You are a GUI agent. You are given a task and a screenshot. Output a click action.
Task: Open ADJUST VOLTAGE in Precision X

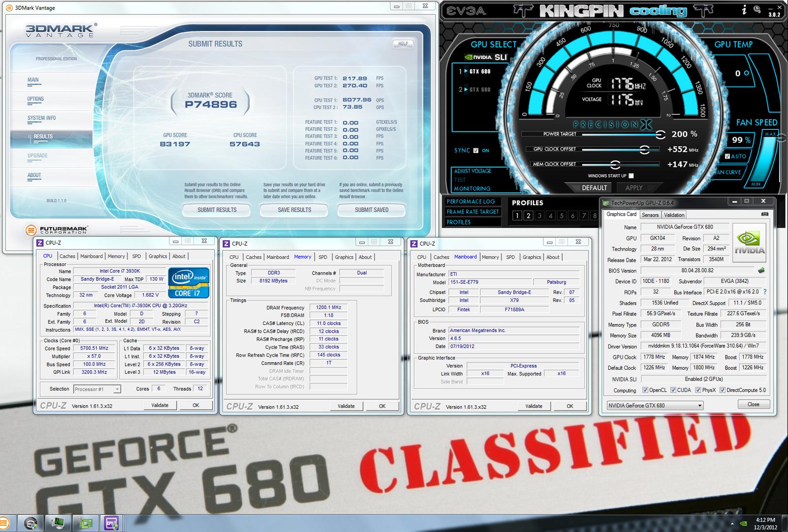(473, 171)
